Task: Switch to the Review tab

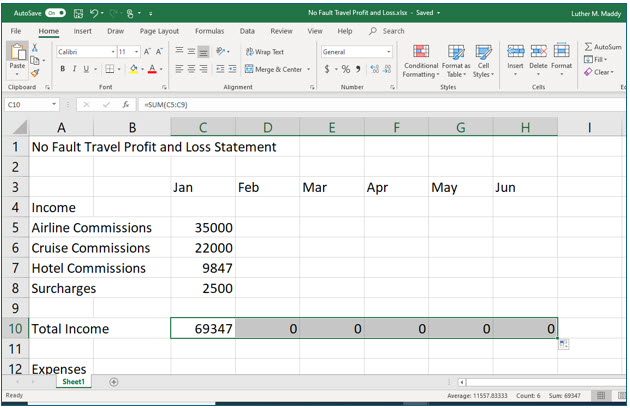Action: 281,31
